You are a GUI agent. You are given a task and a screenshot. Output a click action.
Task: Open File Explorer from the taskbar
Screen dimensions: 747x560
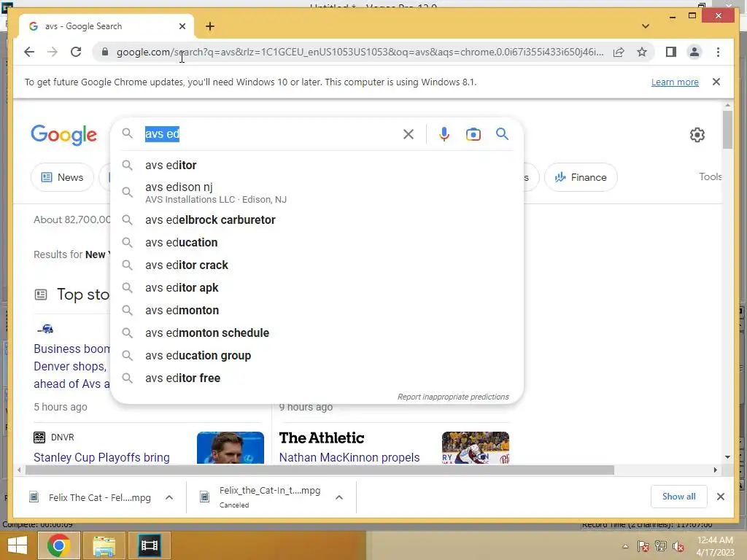pos(104,545)
